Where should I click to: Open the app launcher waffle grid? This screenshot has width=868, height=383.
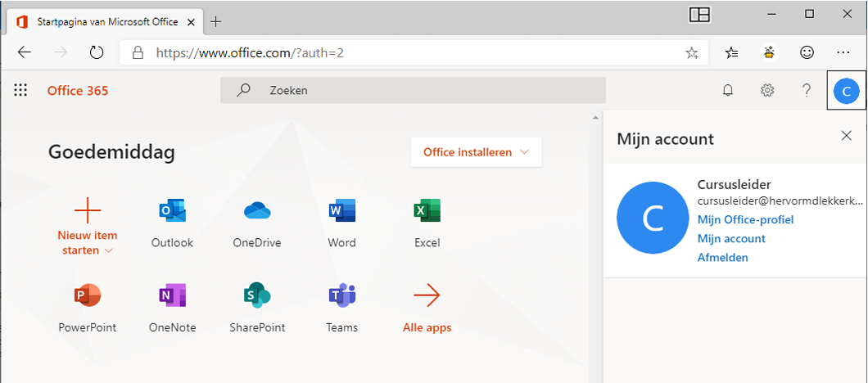click(20, 90)
